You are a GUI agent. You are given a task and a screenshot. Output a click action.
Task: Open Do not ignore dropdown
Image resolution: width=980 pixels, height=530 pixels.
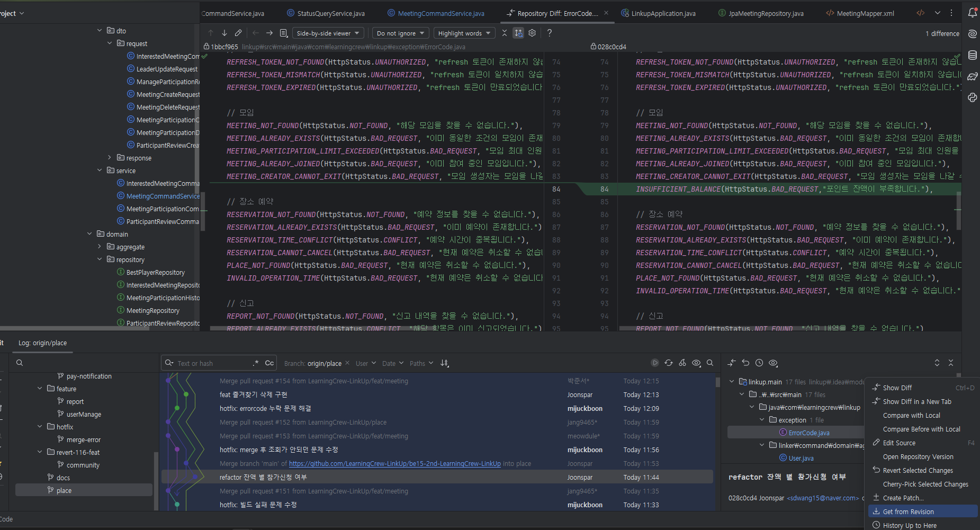(x=400, y=33)
